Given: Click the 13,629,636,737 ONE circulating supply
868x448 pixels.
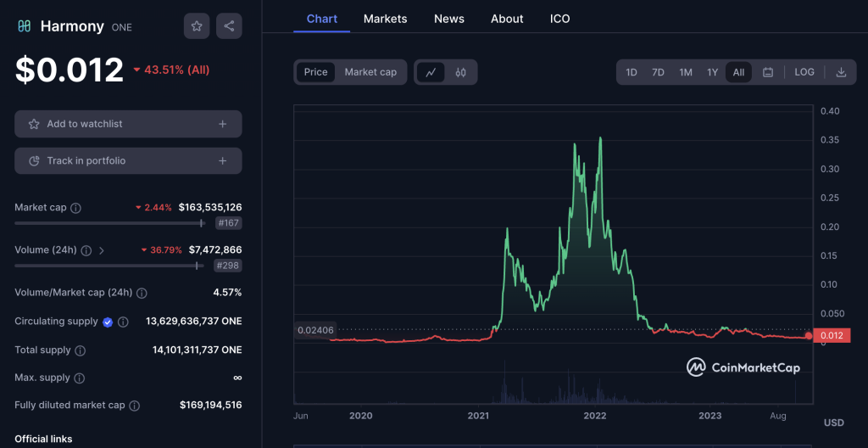Looking at the screenshot, I should [x=194, y=321].
